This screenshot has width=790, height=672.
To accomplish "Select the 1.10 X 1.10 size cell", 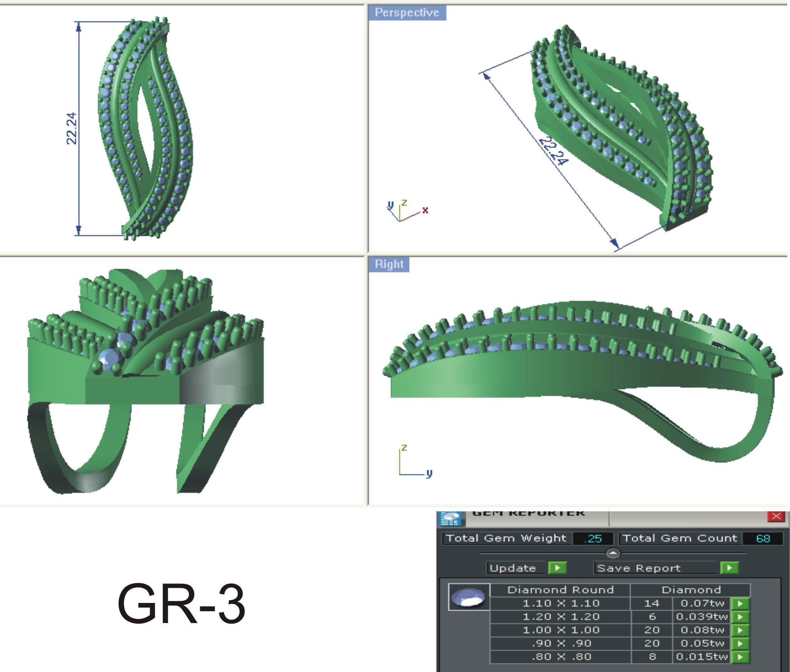I will pos(560,603).
